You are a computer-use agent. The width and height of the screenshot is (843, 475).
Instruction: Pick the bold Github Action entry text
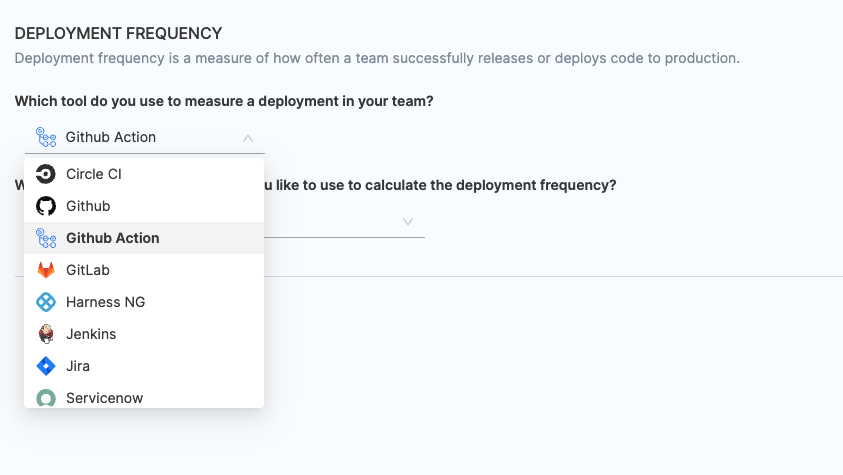click(x=112, y=238)
